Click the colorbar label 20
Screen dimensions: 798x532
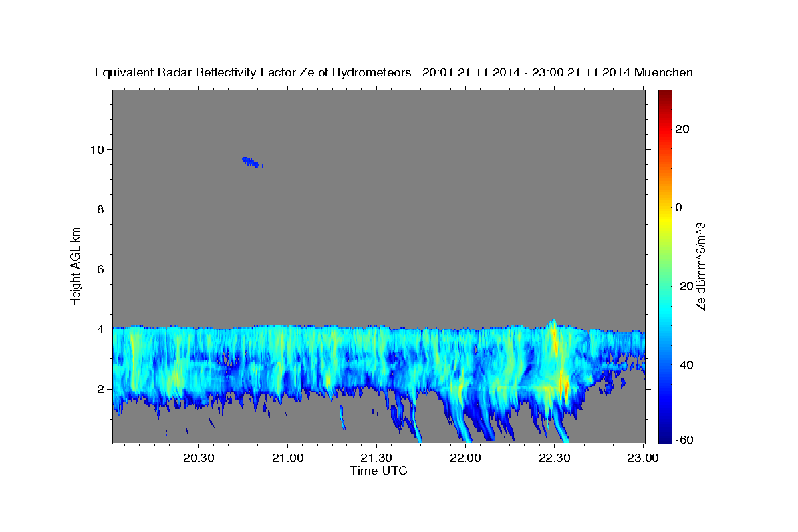click(x=682, y=129)
